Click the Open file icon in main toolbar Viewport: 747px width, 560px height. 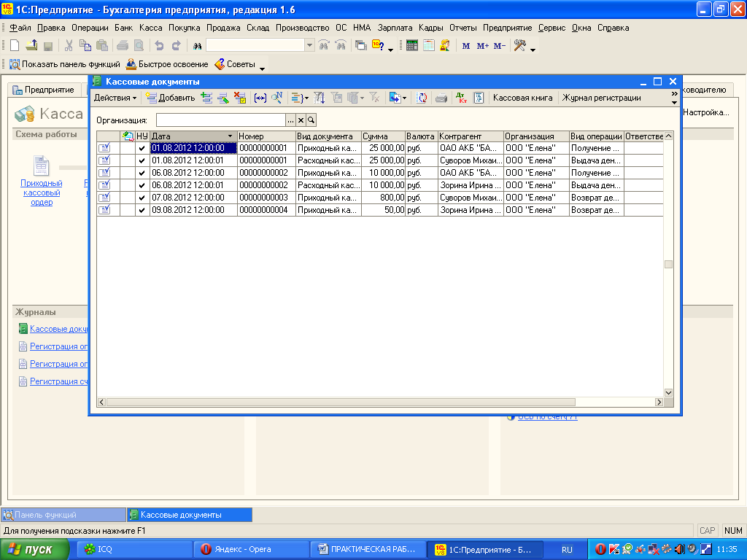point(31,46)
